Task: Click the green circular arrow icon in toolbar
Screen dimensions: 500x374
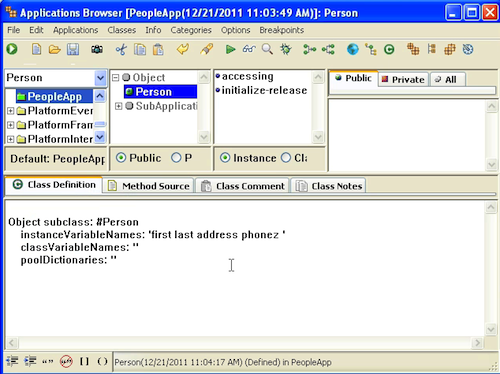Action: click(x=12, y=49)
